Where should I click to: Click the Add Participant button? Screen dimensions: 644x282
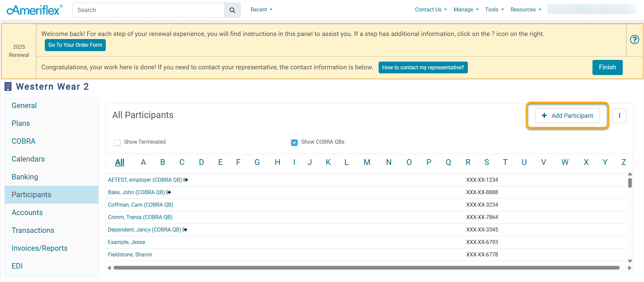pyautogui.click(x=567, y=116)
